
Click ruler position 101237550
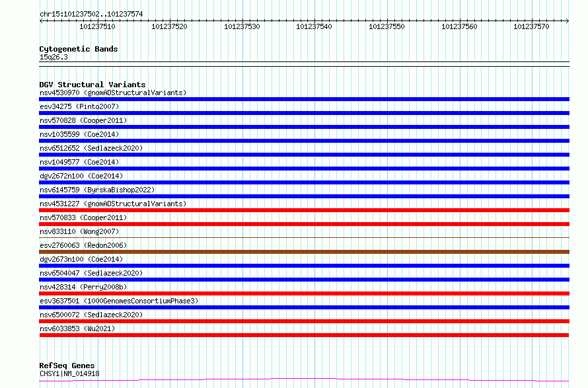click(386, 26)
